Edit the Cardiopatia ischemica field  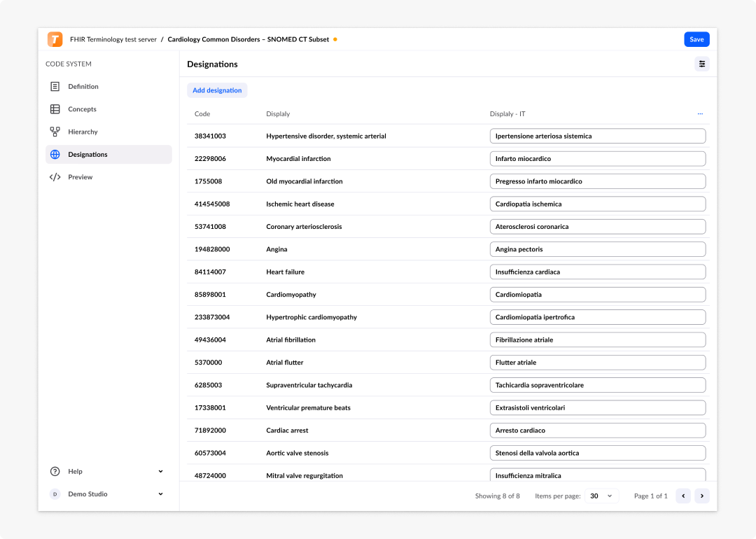(x=598, y=204)
